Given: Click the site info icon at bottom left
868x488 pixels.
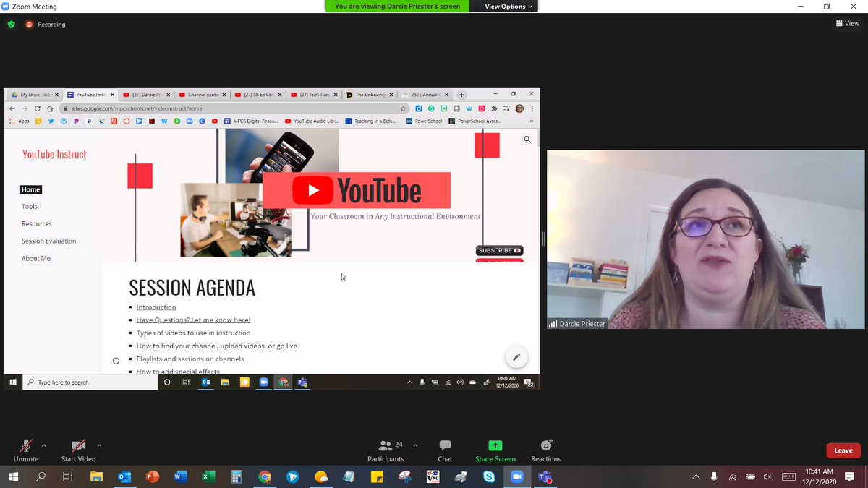Looking at the screenshot, I should tap(116, 361).
